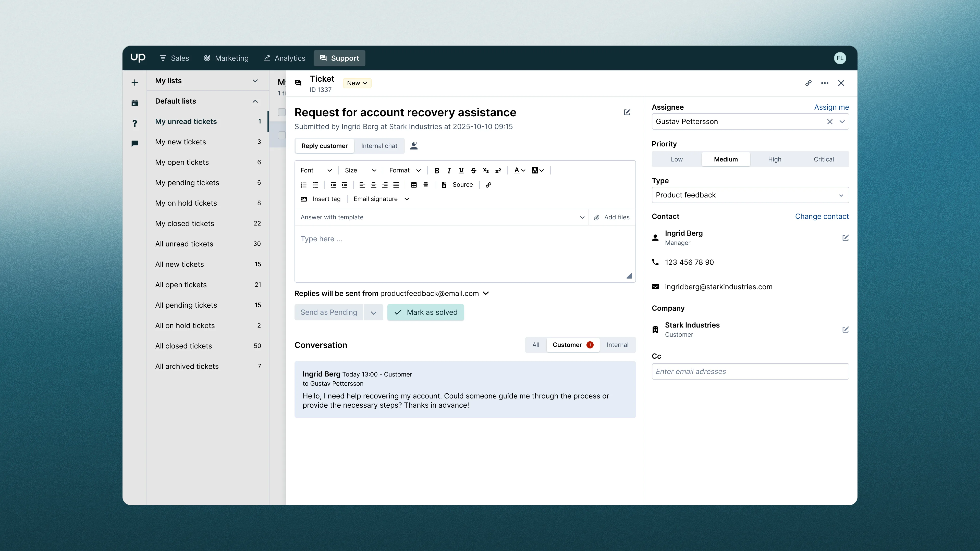Image resolution: width=980 pixels, height=551 pixels.
Task: Set priority to High
Action: tap(775, 159)
